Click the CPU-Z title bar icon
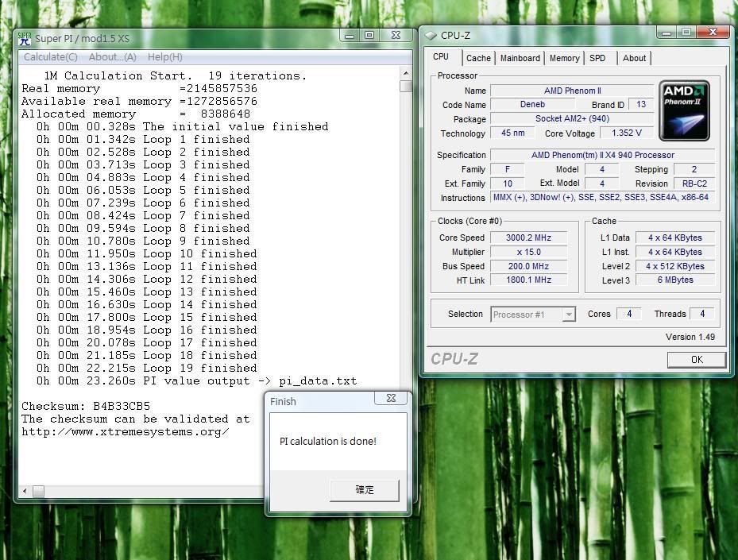 pyautogui.click(x=431, y=35)
